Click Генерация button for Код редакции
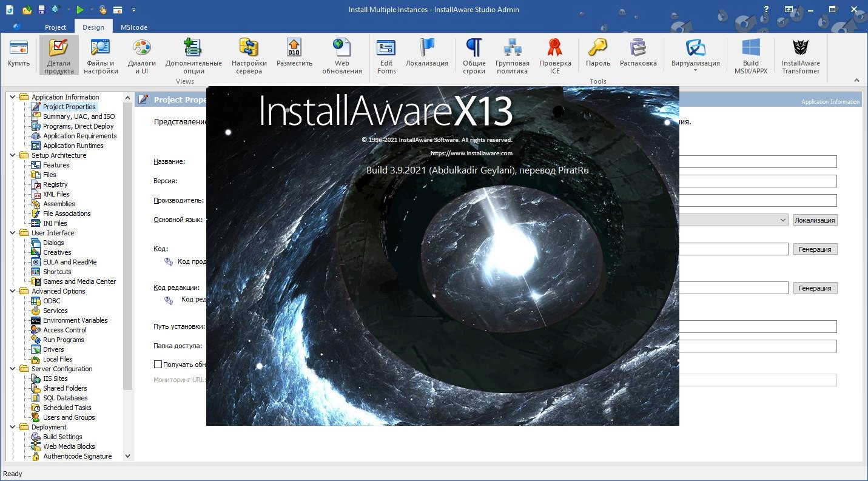868x481 pixels. [x=815, y=288]
